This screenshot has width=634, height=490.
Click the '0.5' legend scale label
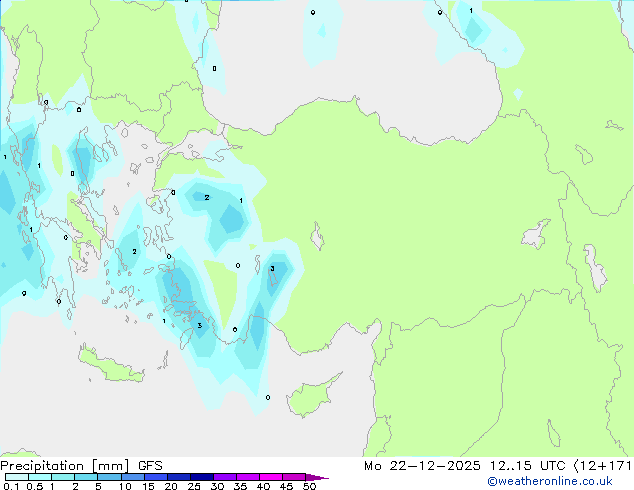coord(35,486)
